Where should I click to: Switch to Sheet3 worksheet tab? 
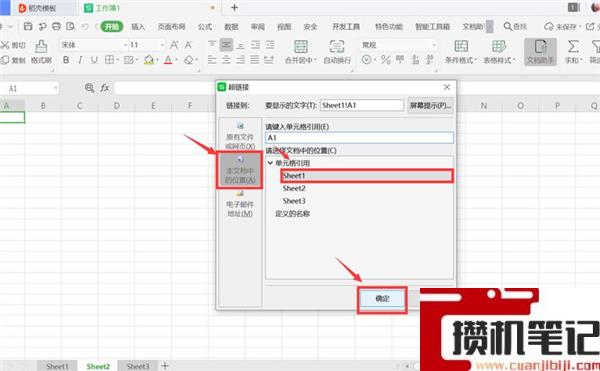click(x=138, y=366)
